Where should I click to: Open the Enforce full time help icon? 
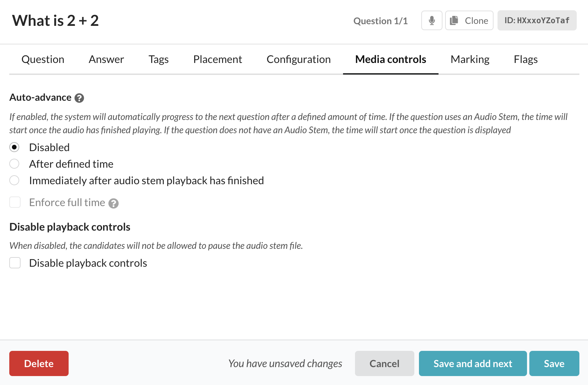113,203
